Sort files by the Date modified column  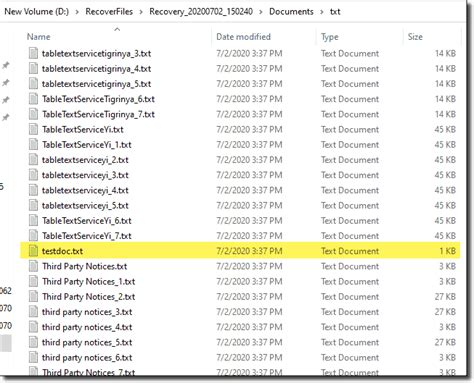243,37
